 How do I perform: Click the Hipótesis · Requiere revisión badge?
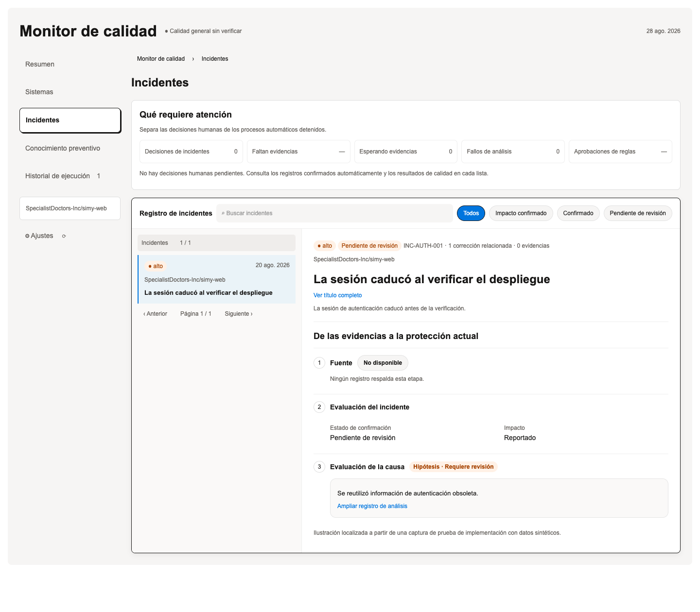click(x=453, y=467)
